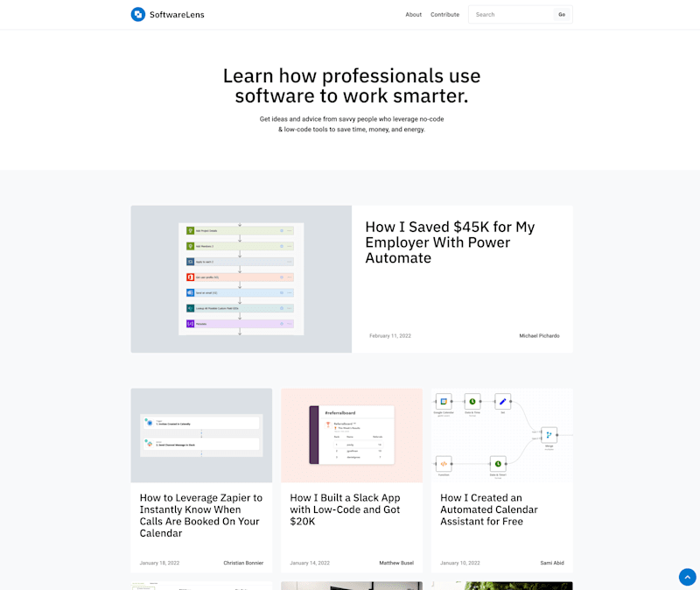Click author name Michael Pichardo
This screenshot has width=700, height=590.
[x=539, y=336]
